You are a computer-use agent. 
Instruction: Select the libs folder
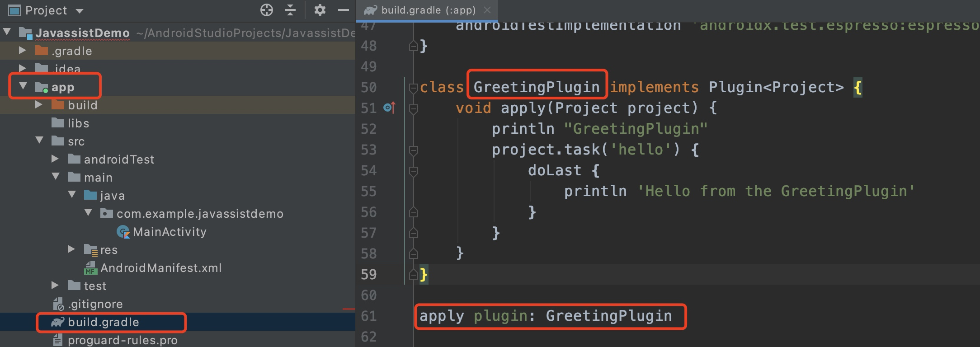point(78,123)
